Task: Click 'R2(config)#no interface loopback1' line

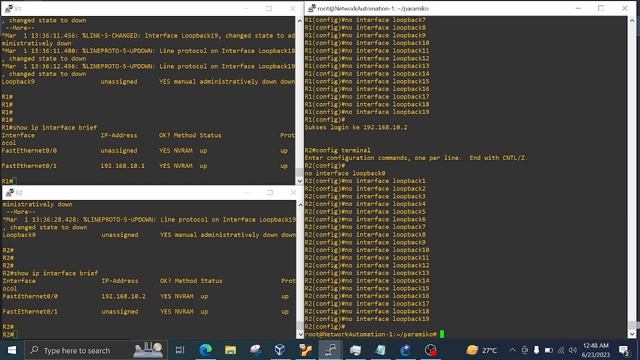Action: coord(365,181)
